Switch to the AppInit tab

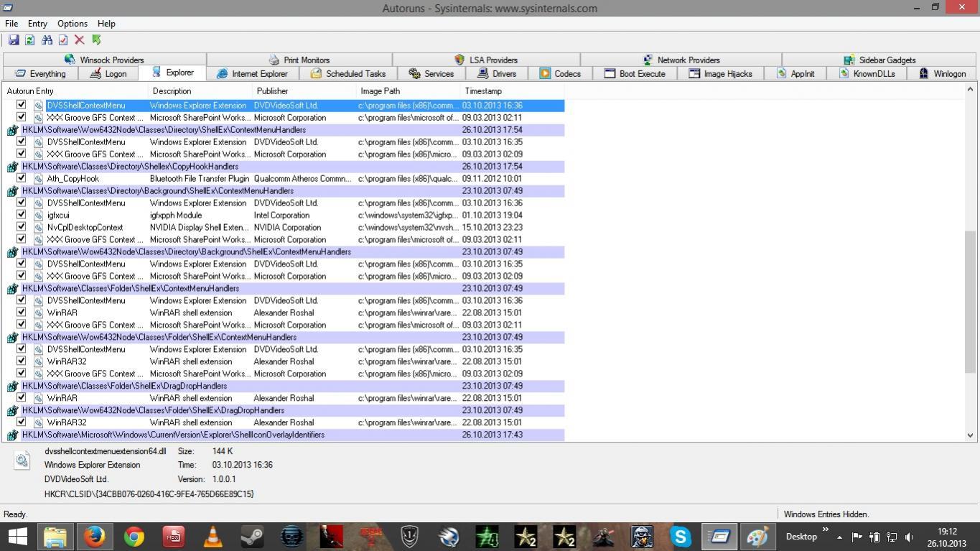coord(795,74)
